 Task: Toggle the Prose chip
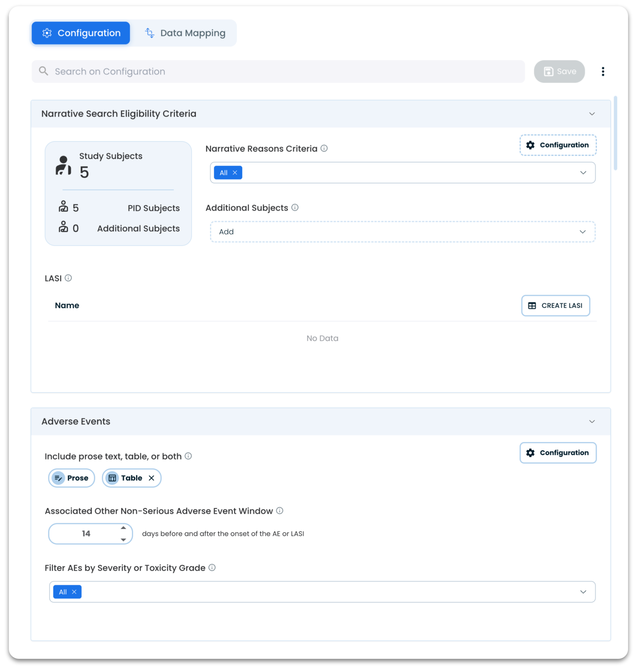71,478
